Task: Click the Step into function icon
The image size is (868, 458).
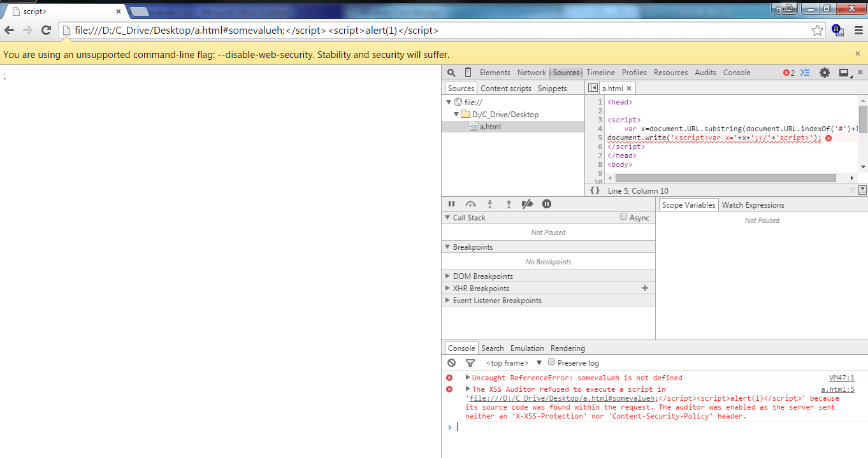Action: (489, 204)
